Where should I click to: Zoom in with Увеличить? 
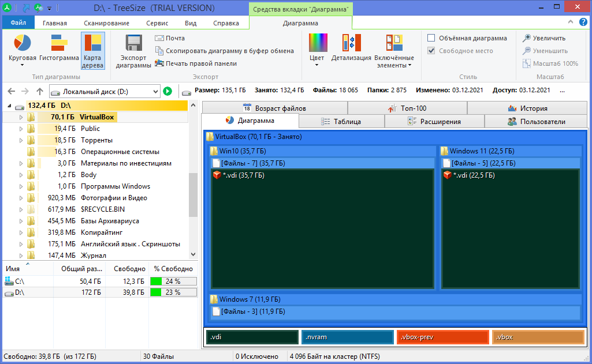pos(544,38)
